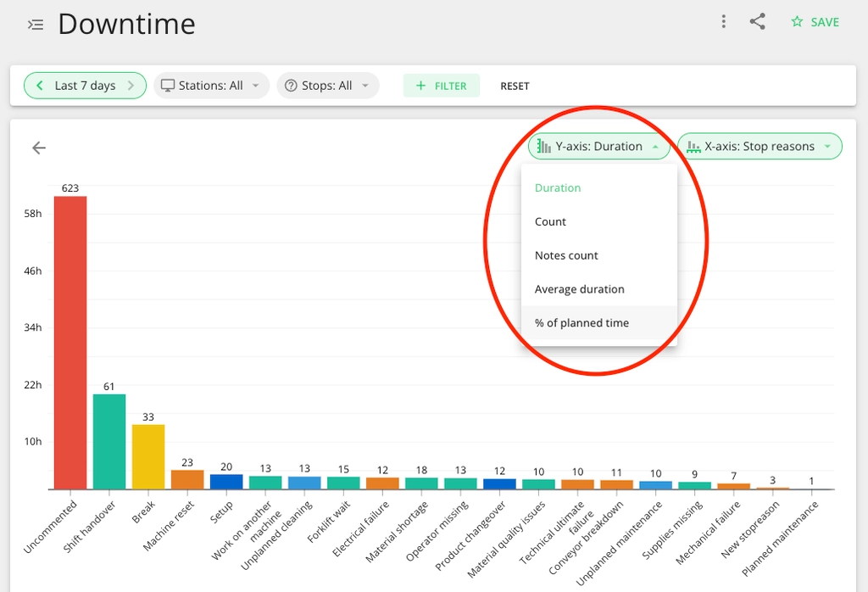Click RESET to clear filters
Viewport: 868px width, 592px height.
click(x=515, y=86)
